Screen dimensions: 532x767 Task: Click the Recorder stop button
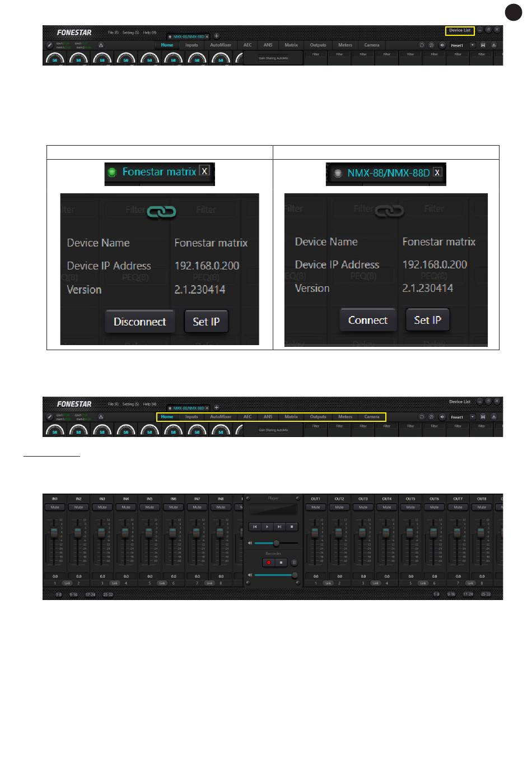281,562
